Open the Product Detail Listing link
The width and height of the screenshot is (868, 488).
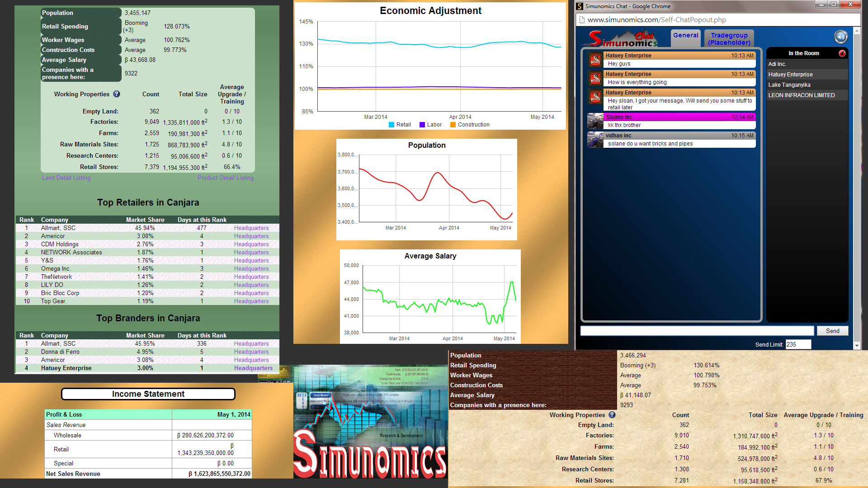[225, 178]
